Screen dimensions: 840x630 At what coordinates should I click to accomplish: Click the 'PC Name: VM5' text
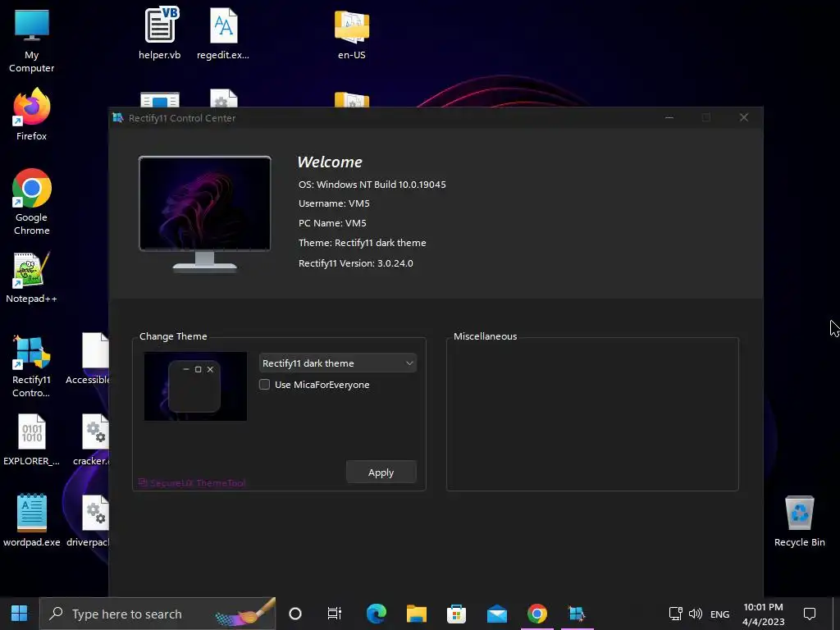[x=332, y=223]
